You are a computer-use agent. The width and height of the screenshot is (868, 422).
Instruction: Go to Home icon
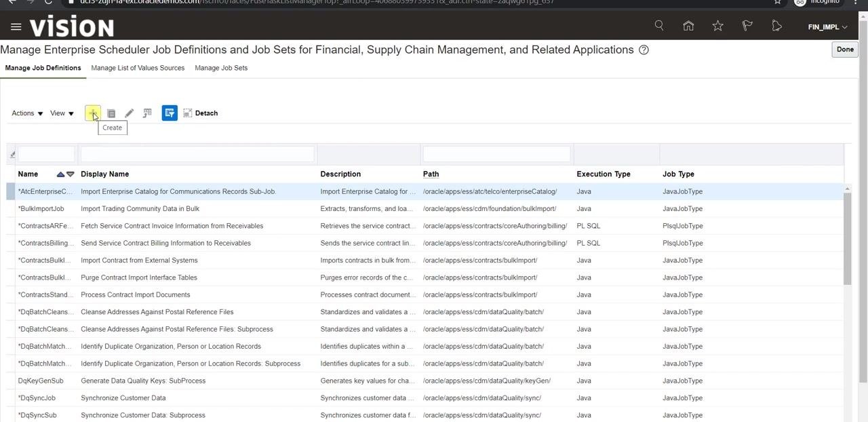click(688, 26)
